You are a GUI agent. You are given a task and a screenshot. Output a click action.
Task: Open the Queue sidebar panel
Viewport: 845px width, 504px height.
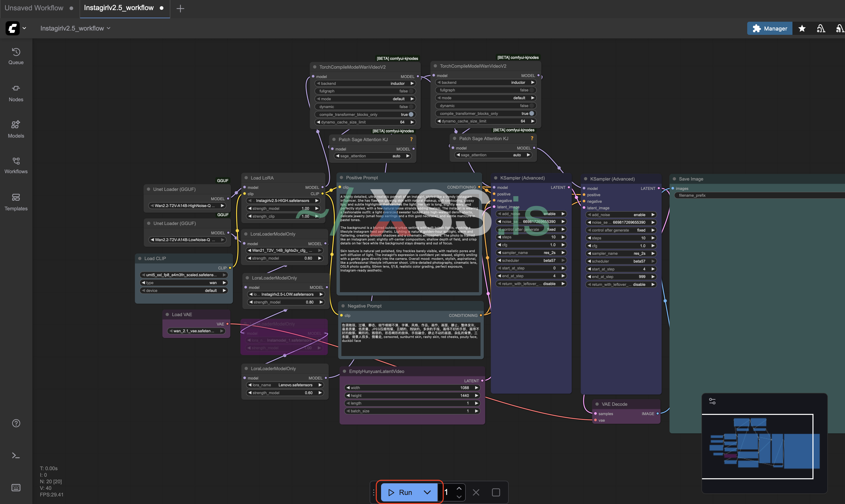(16, 56)
